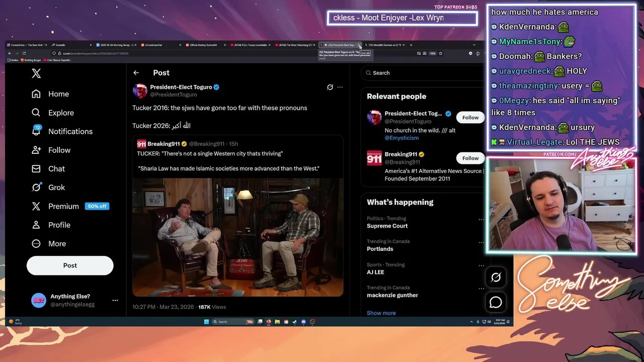This screenshot has width=644, height=362.
Task: Click Show more under What's happening
Action: (x=381, y=313)
